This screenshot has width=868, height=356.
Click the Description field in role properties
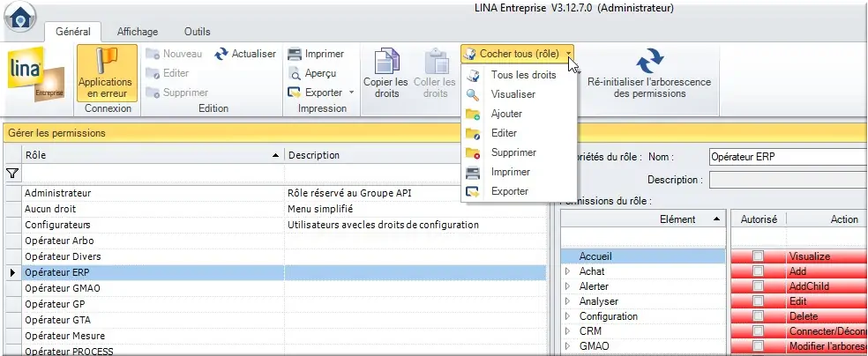(x=789, y=180)
